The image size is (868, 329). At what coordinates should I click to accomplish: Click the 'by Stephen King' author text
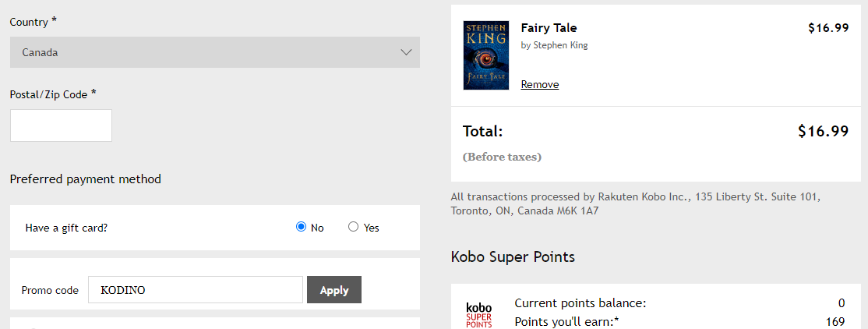[554, 45]
